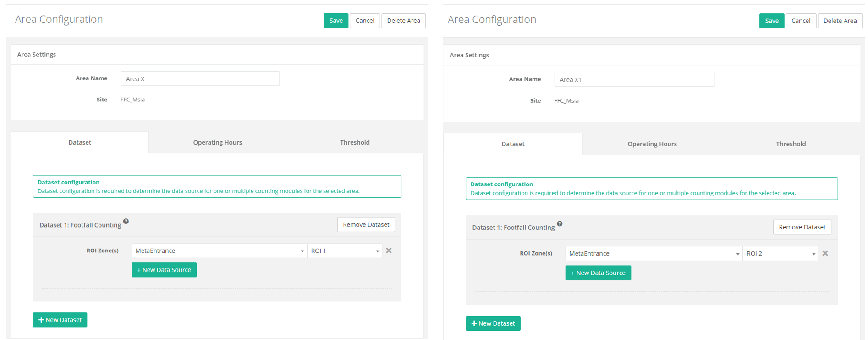Click the Dataset configuration heading in Area X panel
The width and height of the screenshot is (868, 340).
pyautogui.click(x=68, y=182)
